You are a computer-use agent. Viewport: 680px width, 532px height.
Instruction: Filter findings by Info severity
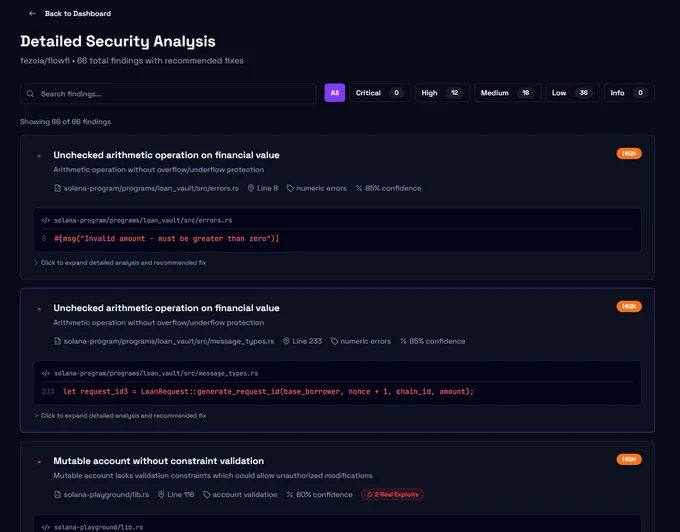pos(629,93)
